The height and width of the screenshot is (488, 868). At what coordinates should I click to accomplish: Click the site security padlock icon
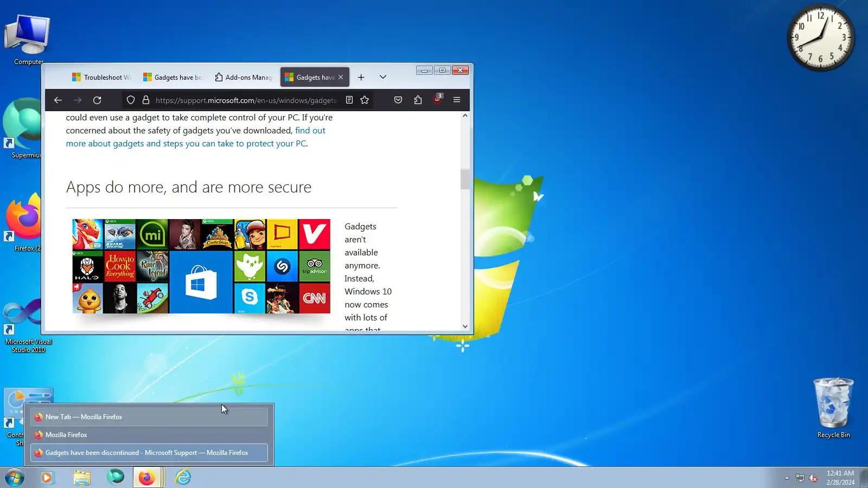(145, 100)
